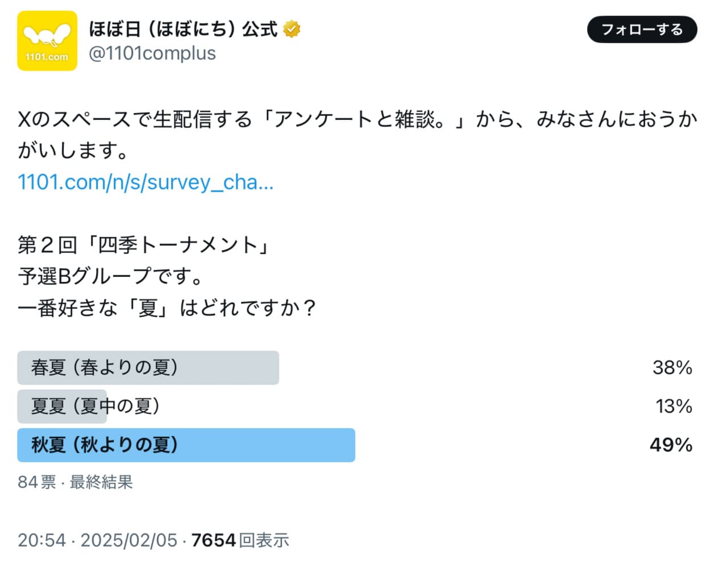Select the winning 秋夏（秋よりの夏）poll bar

[x=186, y=445]
